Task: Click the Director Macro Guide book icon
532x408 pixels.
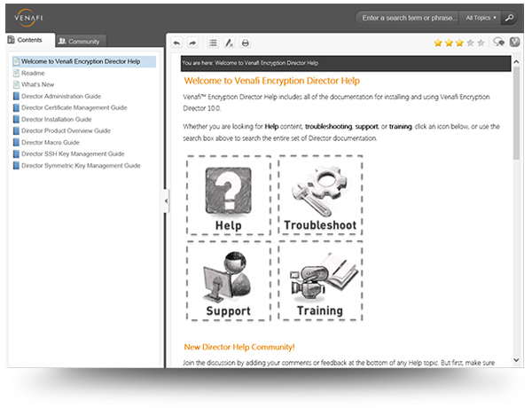Action: (x=16, y=142)
